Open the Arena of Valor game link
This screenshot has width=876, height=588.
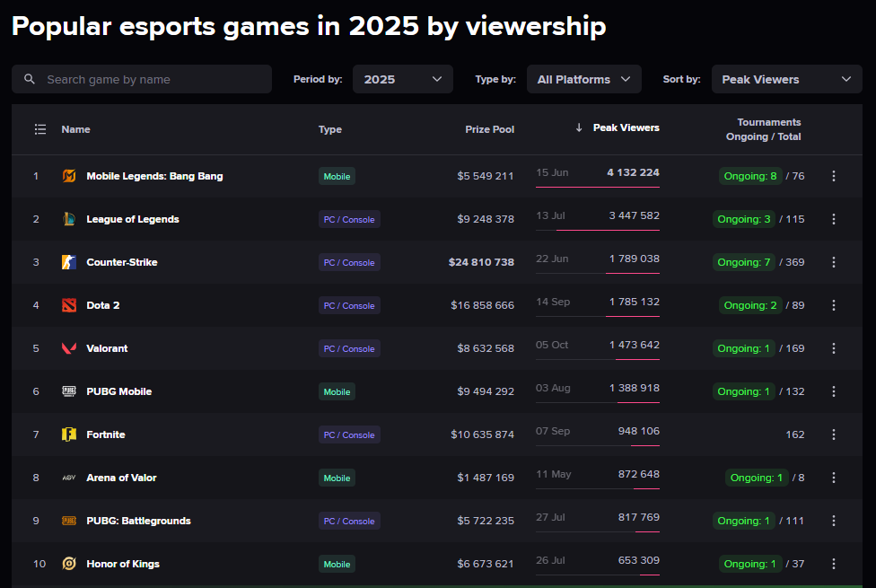tap(121, 478)
